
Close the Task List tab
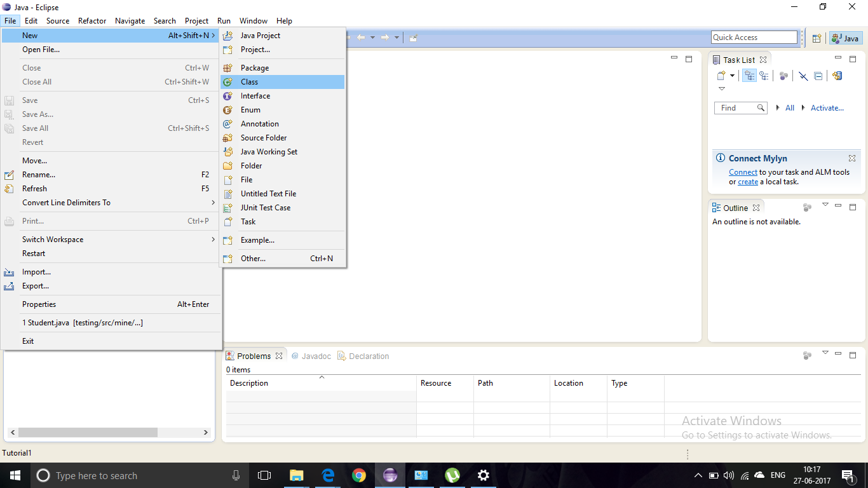pyautogui.click(x=763, y=60)
